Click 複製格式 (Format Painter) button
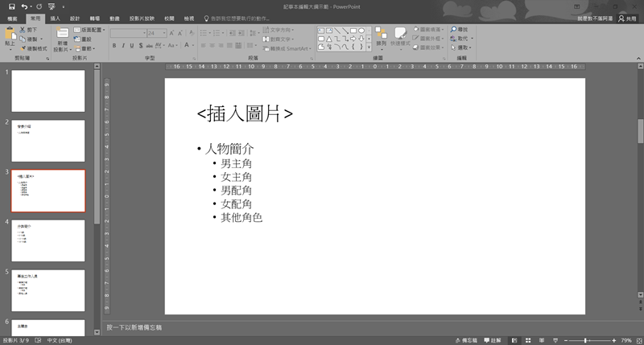 pyautogui.click(x=34, y=48)
